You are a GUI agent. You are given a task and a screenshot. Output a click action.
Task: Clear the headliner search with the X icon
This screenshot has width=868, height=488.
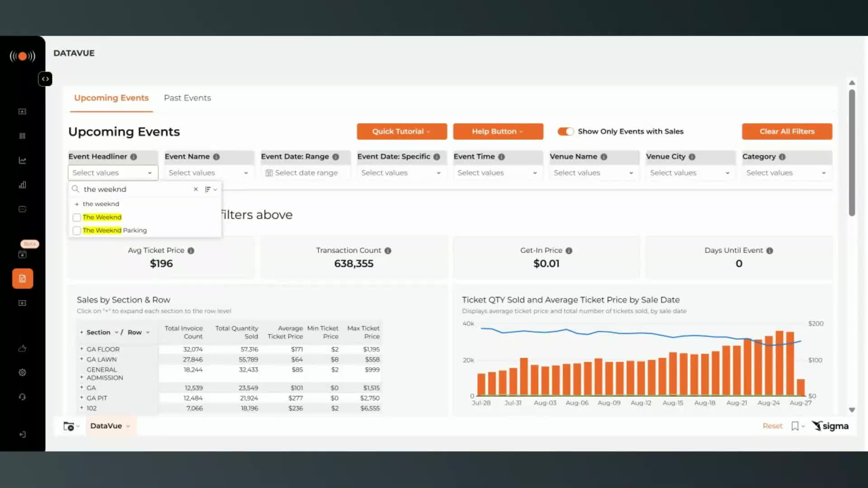point(196,189)
